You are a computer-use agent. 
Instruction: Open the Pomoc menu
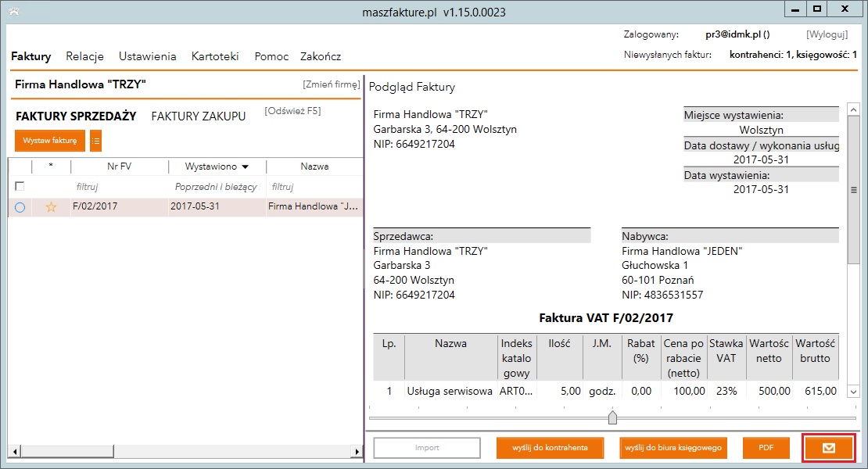click(271, 56)
